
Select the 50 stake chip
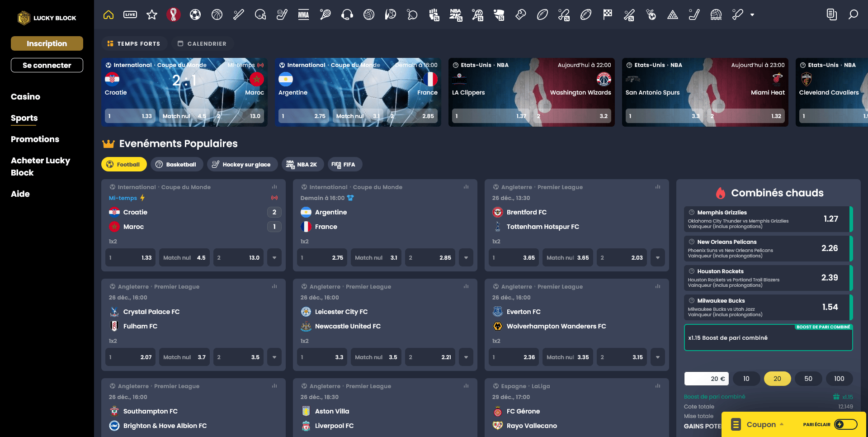point(808,379)
